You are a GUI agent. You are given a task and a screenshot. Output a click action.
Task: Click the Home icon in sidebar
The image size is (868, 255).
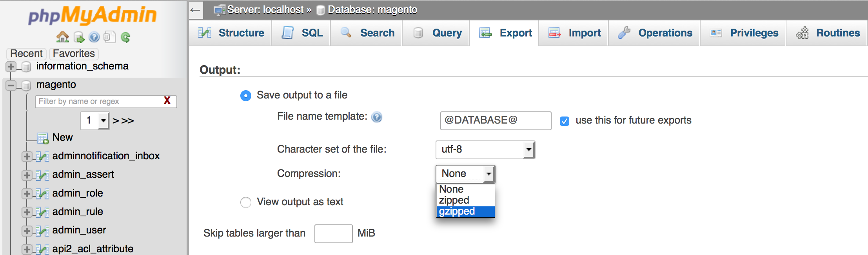[62, 37]
